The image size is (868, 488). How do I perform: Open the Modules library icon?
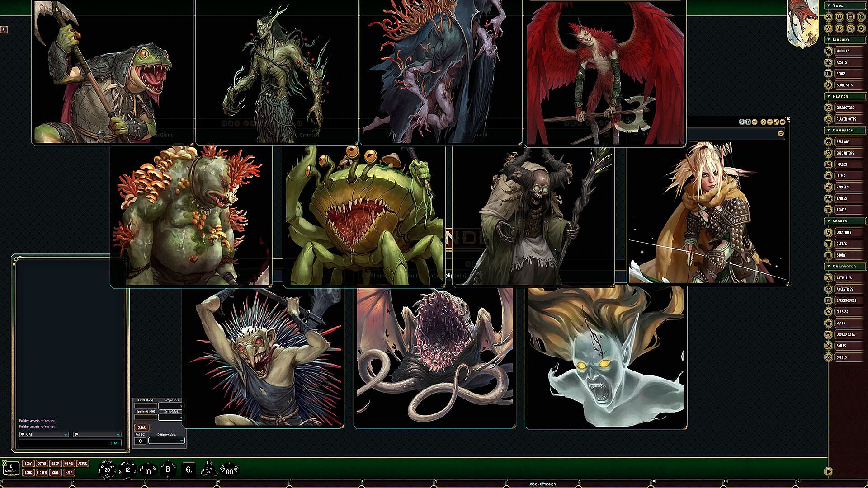pyautogui.click(x=829, y=51)
